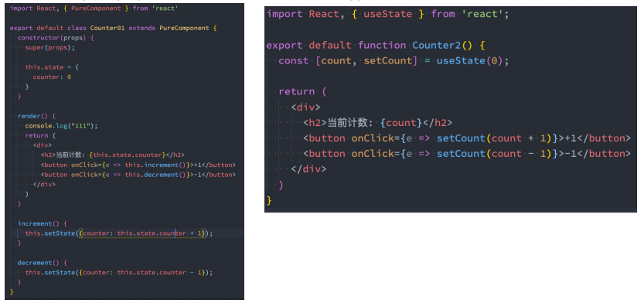The width and height of the screenshot is (644, 303).
Task: Click the h2 {count} line in right code
Action: coord(378,123)
